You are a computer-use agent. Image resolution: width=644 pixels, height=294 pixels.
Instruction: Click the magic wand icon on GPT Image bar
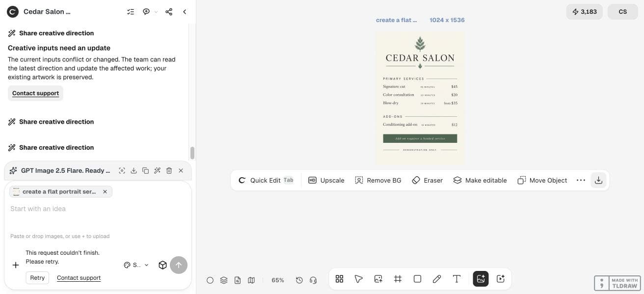click(x=157, y=171)
